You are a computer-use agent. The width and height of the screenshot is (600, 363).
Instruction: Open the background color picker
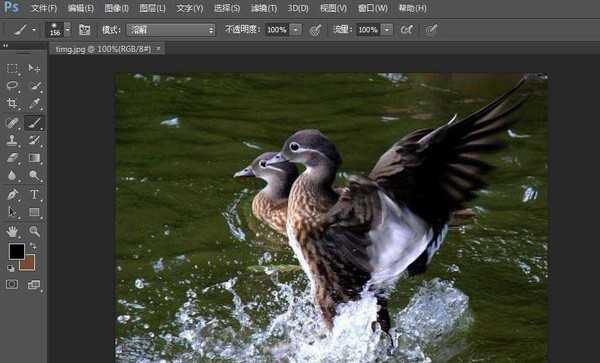click(30, 265)
